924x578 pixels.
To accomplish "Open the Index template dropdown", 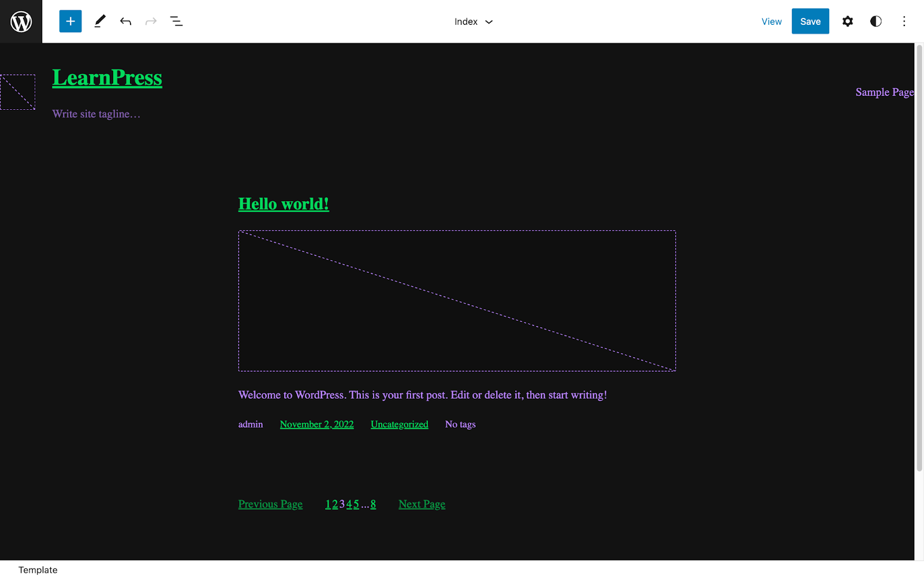I will click(x=474, y=21).
